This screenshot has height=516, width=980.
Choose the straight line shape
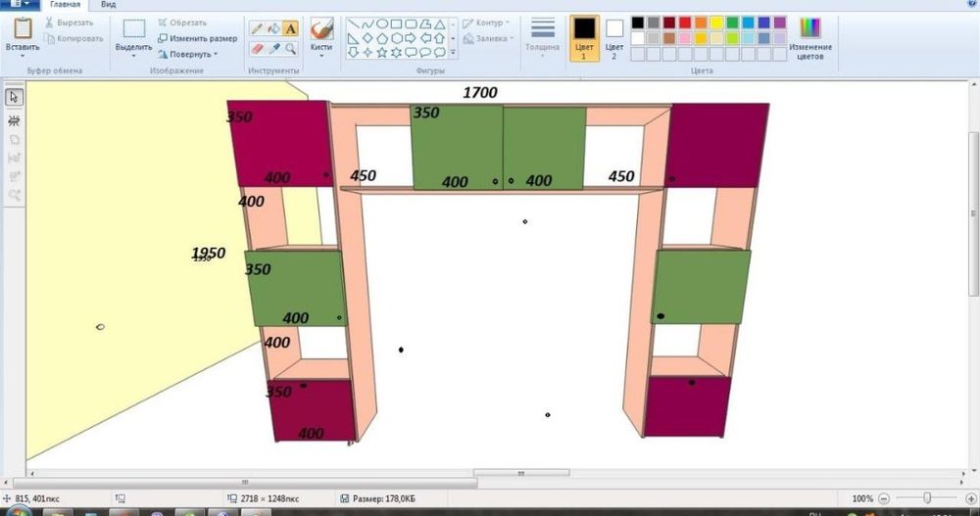[353, 24]
